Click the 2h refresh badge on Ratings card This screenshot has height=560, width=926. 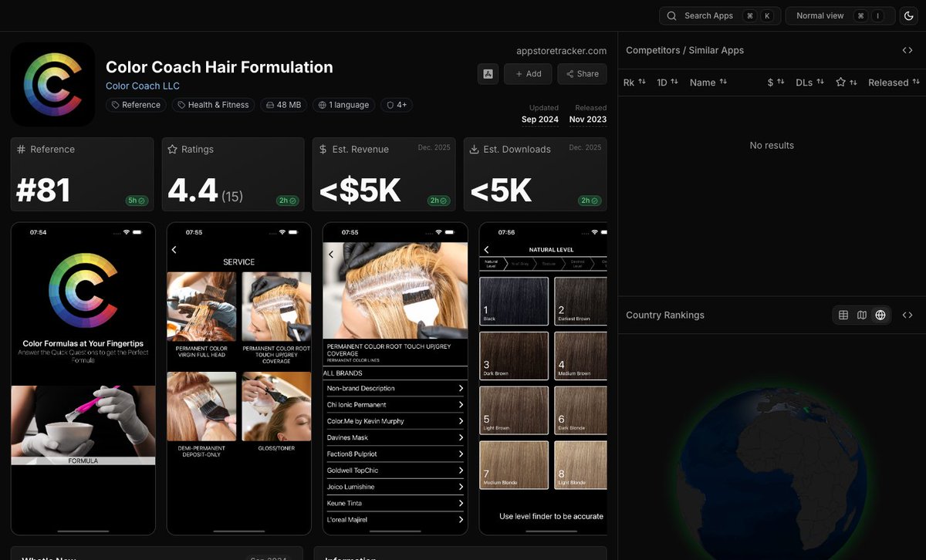(288, 201)
